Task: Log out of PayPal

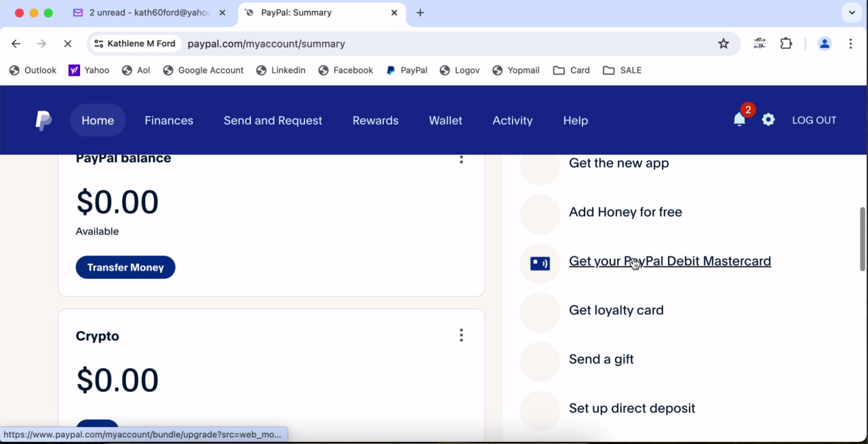Action: [x=814, y=120]
